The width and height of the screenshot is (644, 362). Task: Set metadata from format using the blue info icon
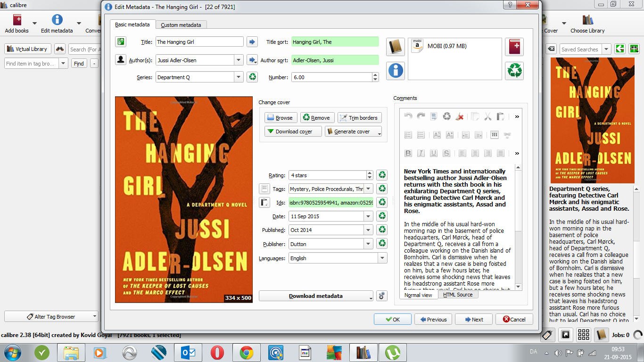[x=396, y=71]
